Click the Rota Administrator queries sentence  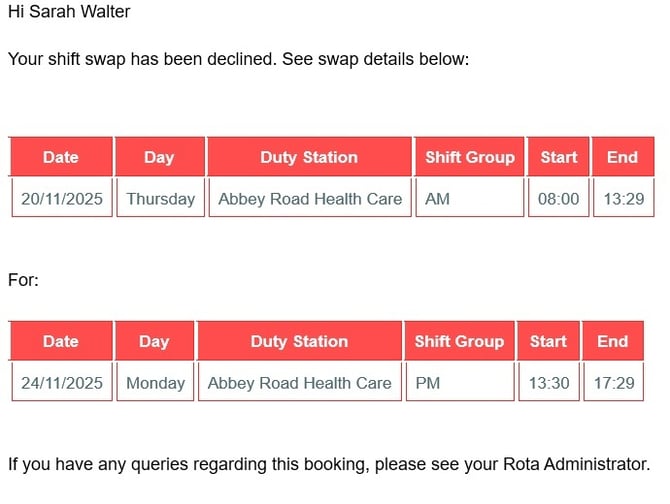pyautogui.click(x=328, y=463)
